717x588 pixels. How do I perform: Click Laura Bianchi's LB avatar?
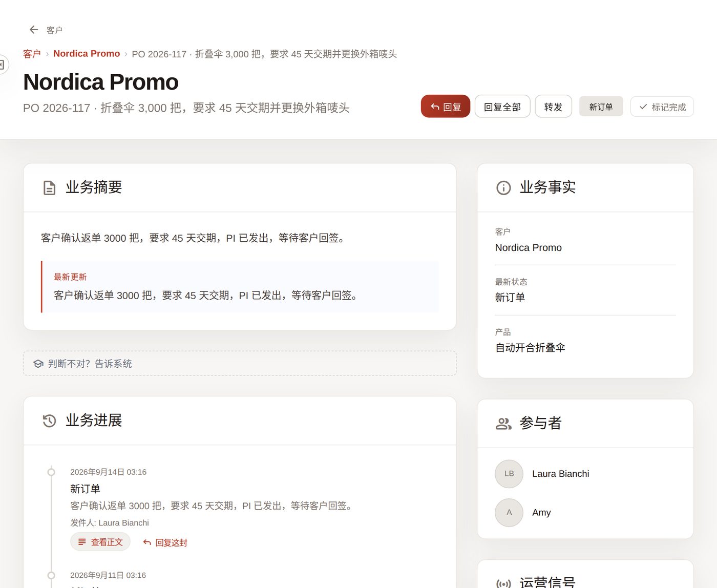509,474
